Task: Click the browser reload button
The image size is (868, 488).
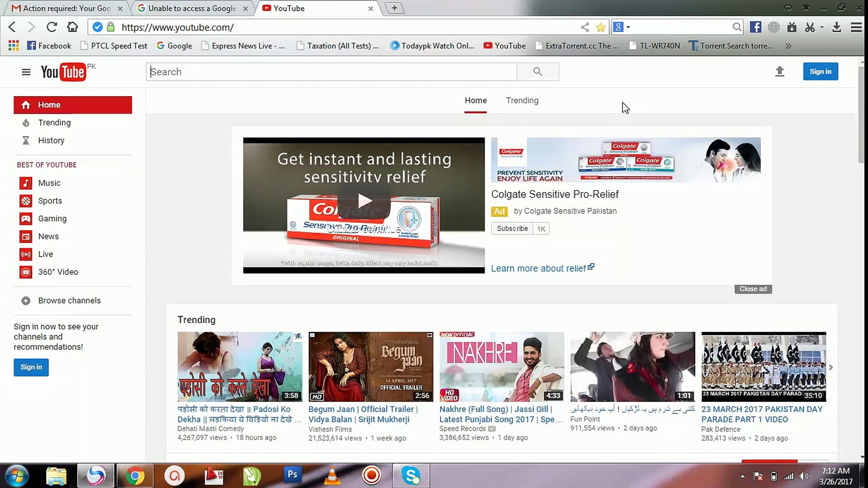Action: point(52,27)
